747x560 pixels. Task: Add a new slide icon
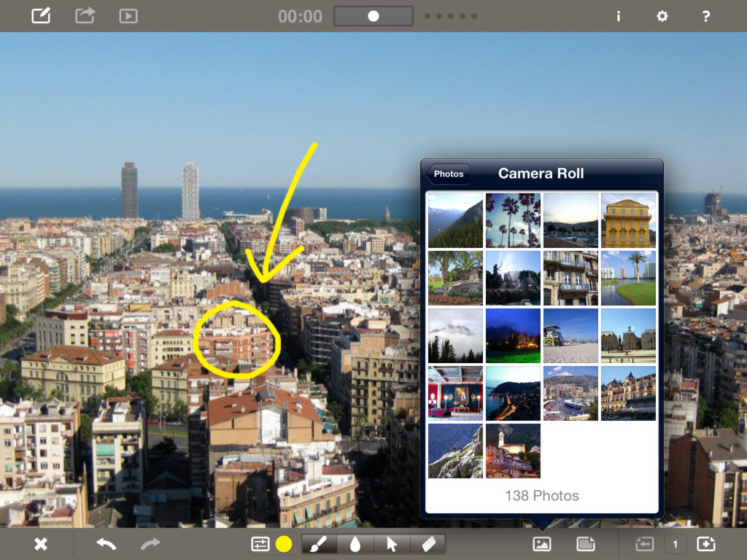pyautogui.click(x=706, y=544)
